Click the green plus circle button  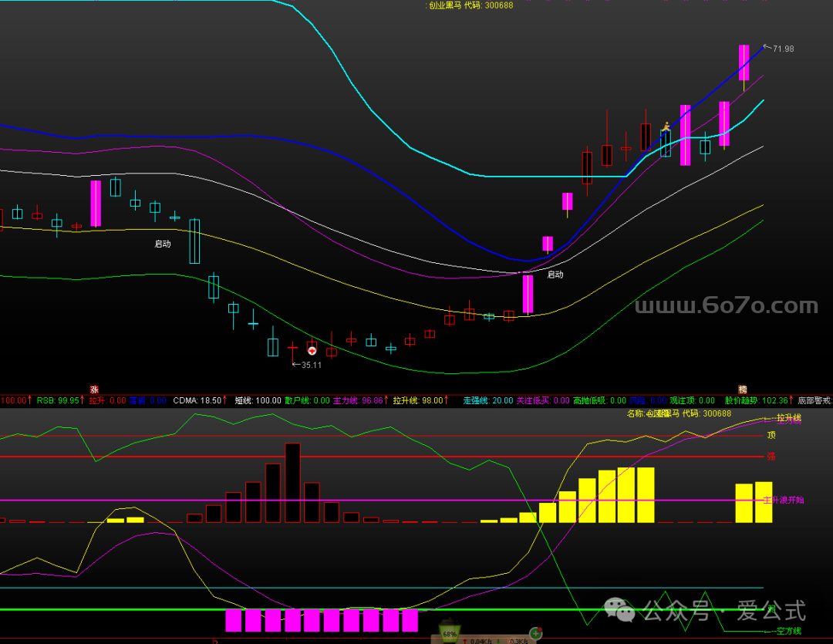click(x=535, y=635)
